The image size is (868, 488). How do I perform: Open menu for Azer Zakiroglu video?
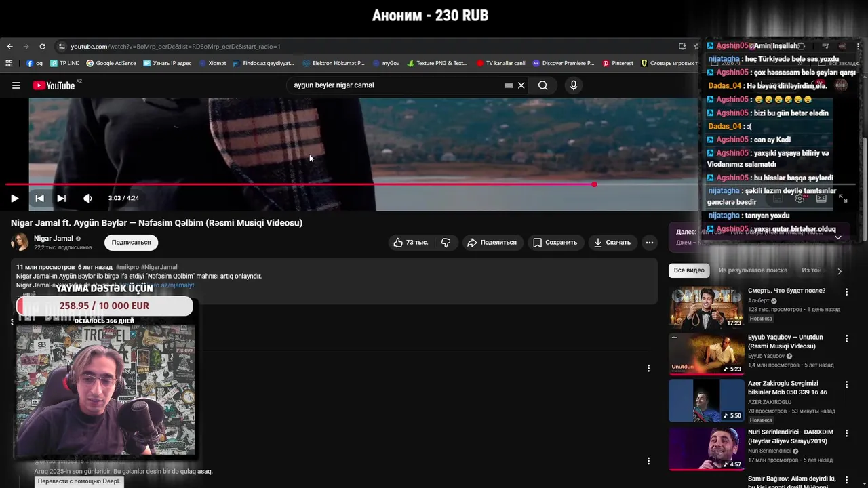(846, 384)
